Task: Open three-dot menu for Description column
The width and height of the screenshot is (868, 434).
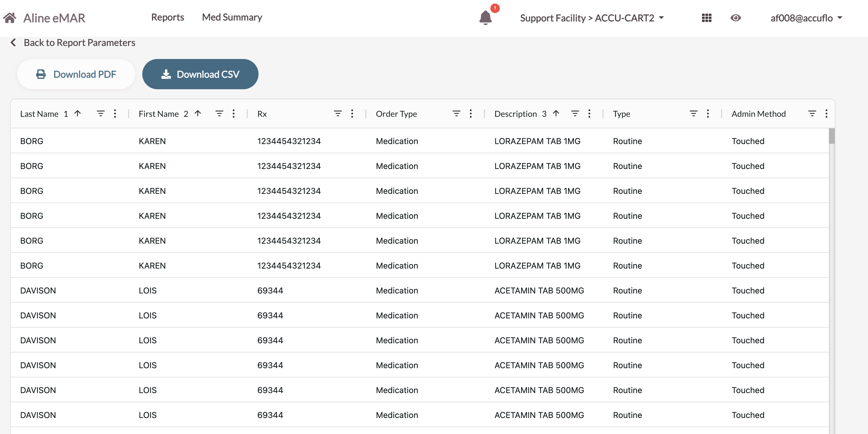Action: pos(589,114)
